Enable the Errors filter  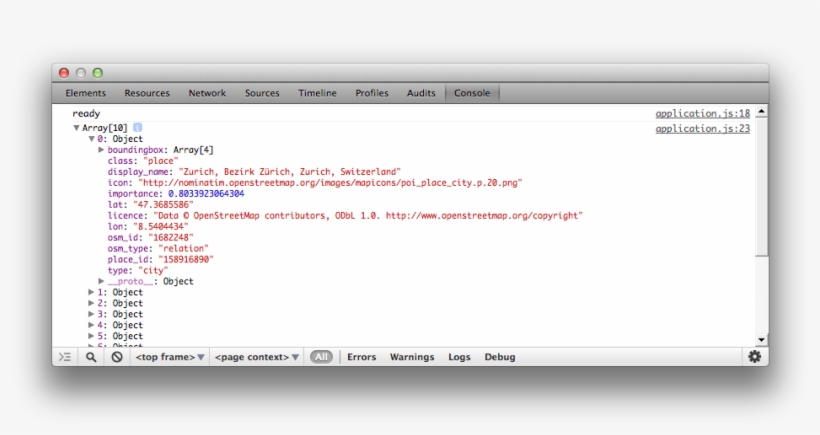click(x=361, y=357)
